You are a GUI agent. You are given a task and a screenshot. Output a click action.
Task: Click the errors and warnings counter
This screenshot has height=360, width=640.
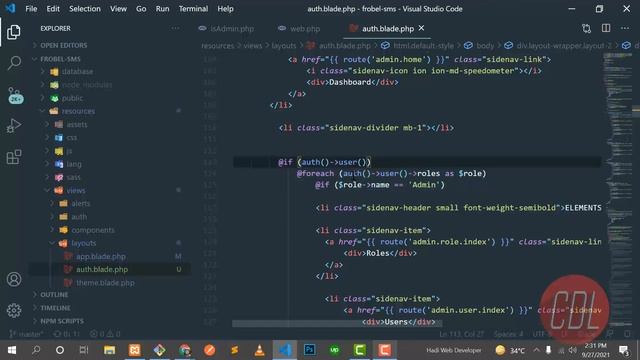pyautogui.click(x=105, y=334)
